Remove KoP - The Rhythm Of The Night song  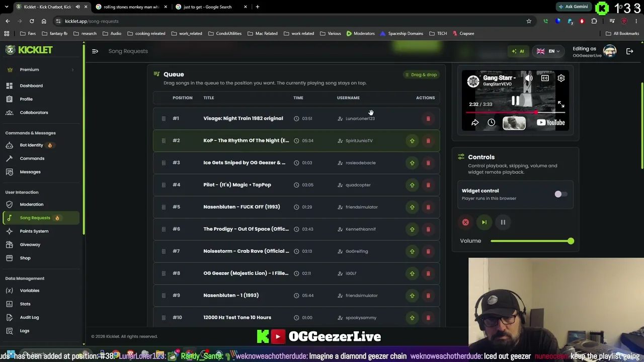click(428, 141)
